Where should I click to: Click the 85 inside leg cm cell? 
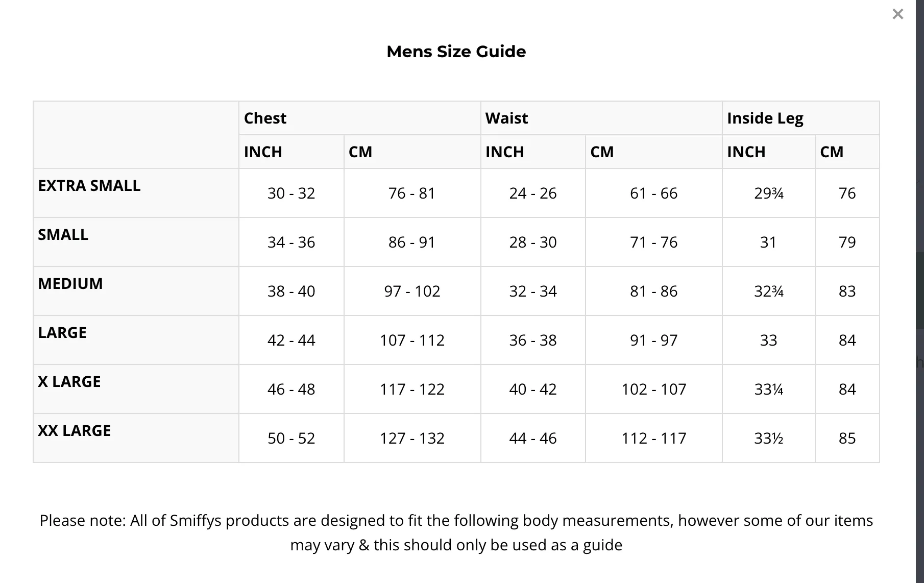pos(847,438)
